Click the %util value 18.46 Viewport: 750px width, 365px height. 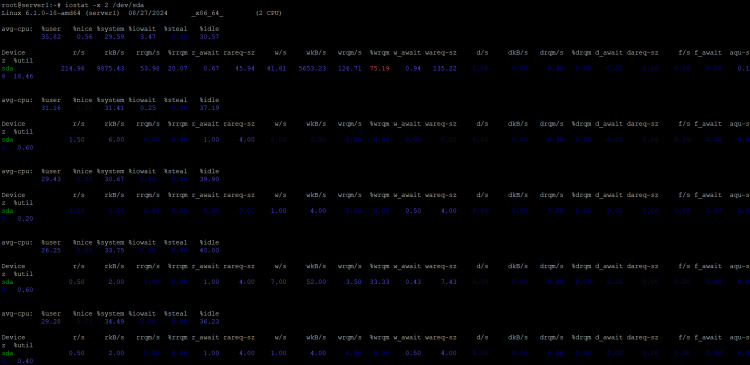click(23, 77)
